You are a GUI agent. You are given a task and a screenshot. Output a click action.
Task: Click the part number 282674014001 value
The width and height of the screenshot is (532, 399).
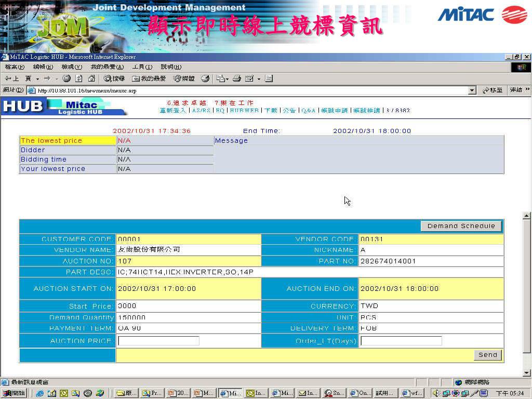388,261
